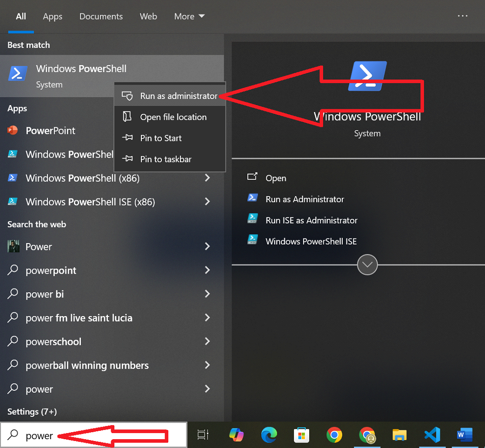Click the Windows PowerShell best match icon
485x448 pixels.
[x=18, y=73]
